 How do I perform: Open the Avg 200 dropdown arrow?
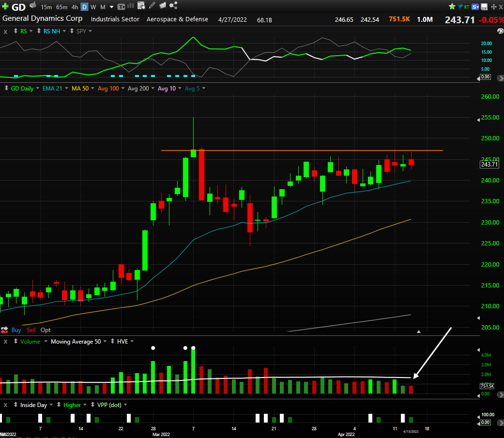tap(153, 88)
